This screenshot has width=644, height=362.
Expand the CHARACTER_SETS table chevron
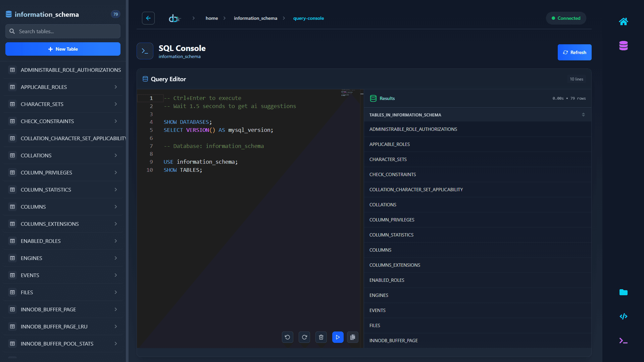[116, 104]
